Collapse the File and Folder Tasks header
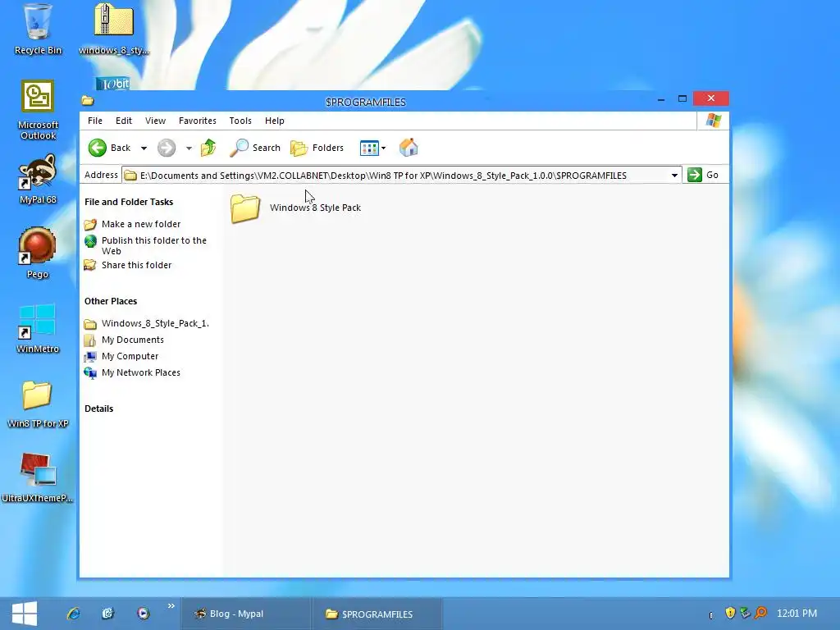Image resolution: width=840 pixels, height=630 pixels. (x=129, y=202)
